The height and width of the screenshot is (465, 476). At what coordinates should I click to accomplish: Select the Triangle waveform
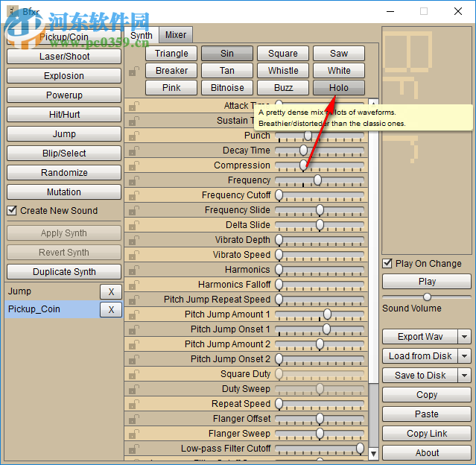tap(171, 54)
